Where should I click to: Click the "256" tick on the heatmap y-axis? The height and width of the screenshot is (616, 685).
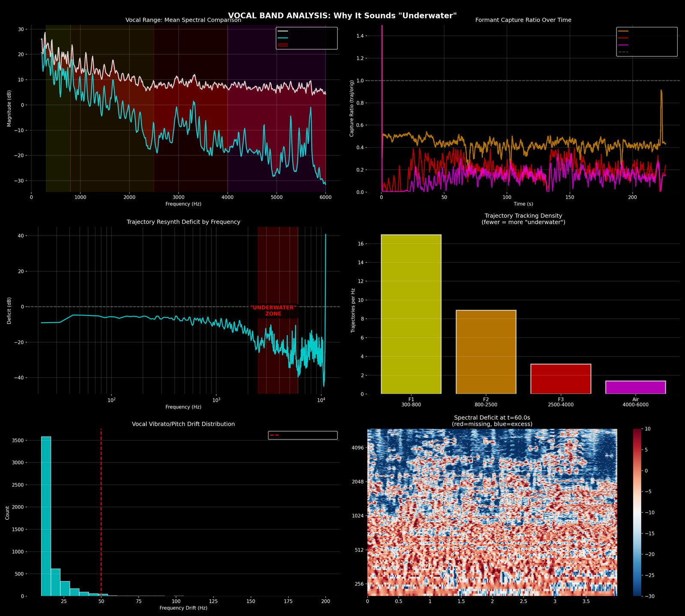[x=359, y=584]
